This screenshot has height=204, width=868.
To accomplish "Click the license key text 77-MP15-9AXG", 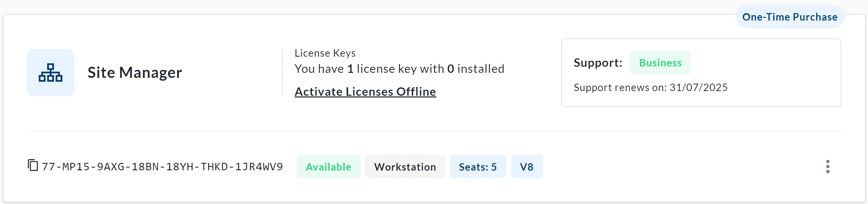I will 162,167.
